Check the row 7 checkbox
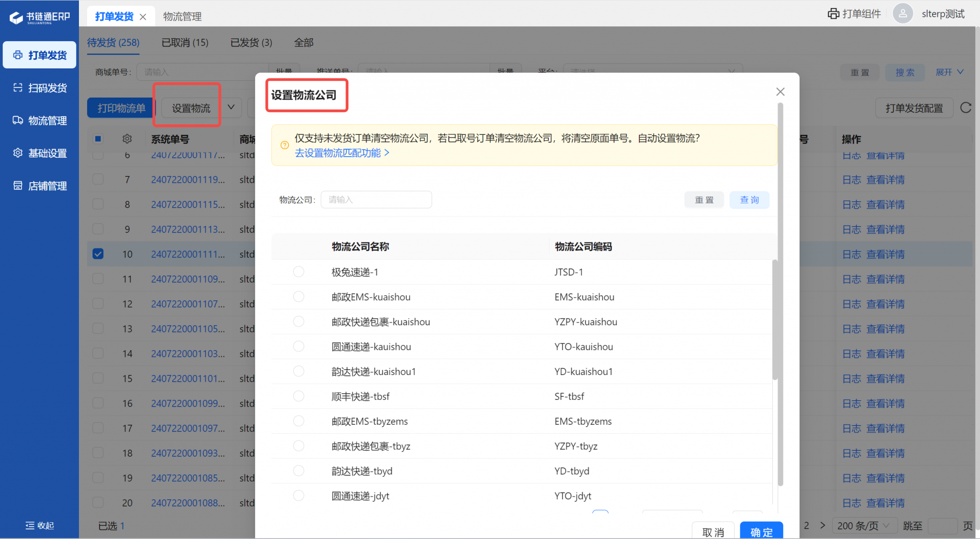This screenshot has height=539, width=980. 98,179
